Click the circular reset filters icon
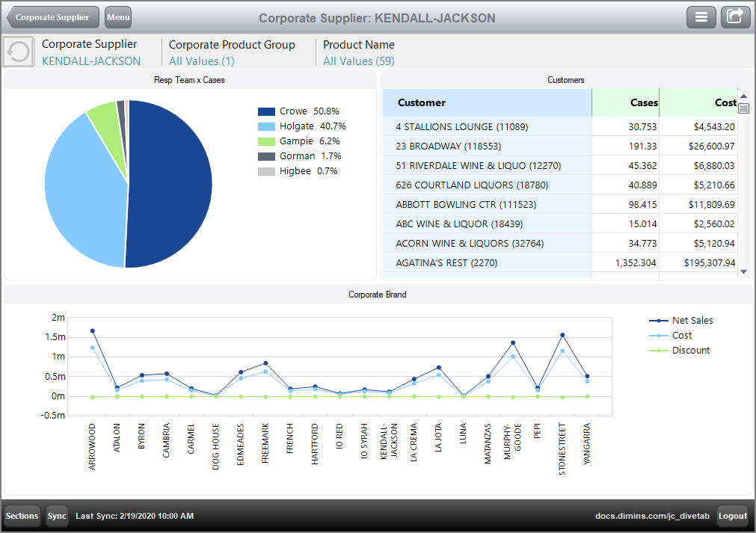The height and width of the screenshot is (533, 756). (18, 52)
